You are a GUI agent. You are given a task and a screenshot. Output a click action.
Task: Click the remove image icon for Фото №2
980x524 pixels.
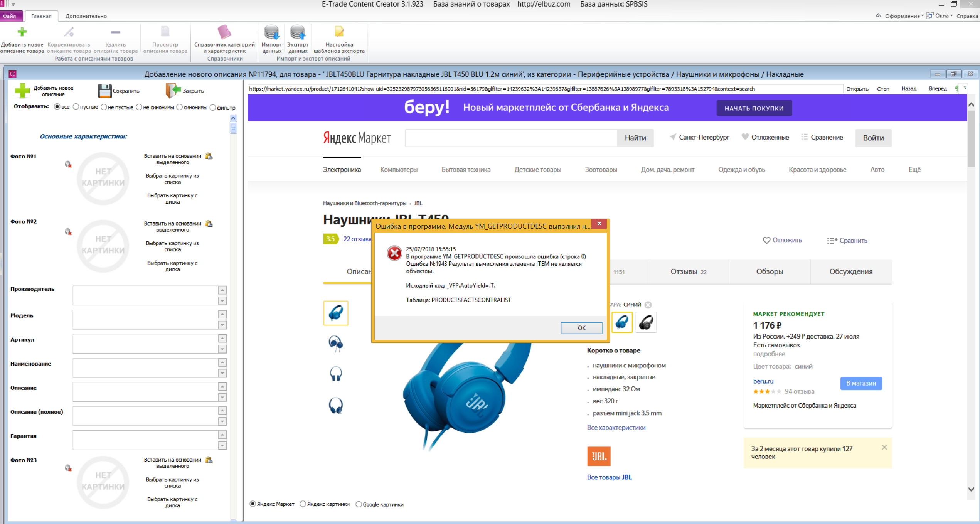pos(68,232)
